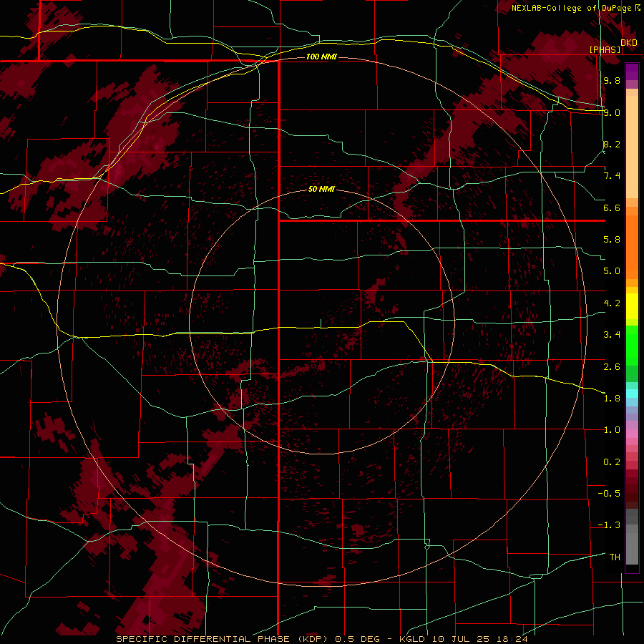Pick the purple band atop the color bar
644x644 pixels.
tap(632, 72)
